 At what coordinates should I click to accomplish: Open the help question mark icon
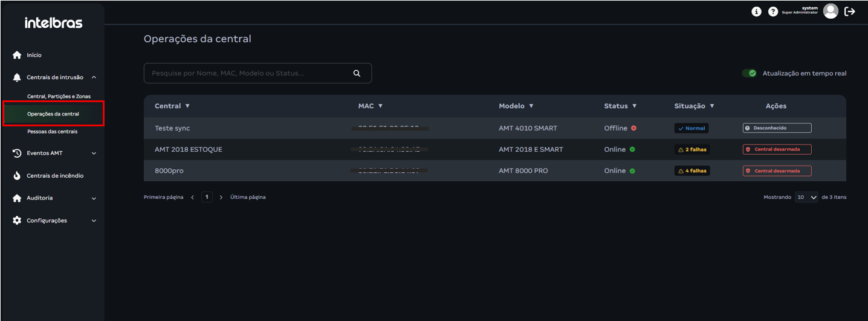(x=772, y=11)
